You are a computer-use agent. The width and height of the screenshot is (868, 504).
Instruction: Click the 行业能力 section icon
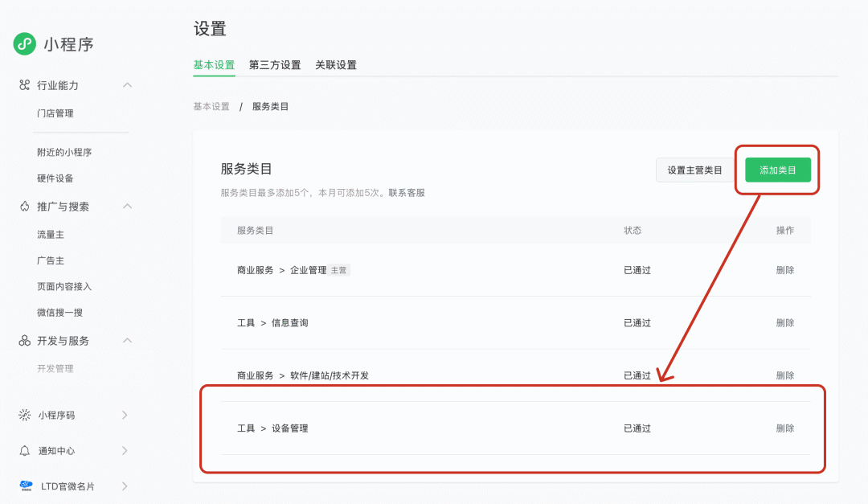24,85
